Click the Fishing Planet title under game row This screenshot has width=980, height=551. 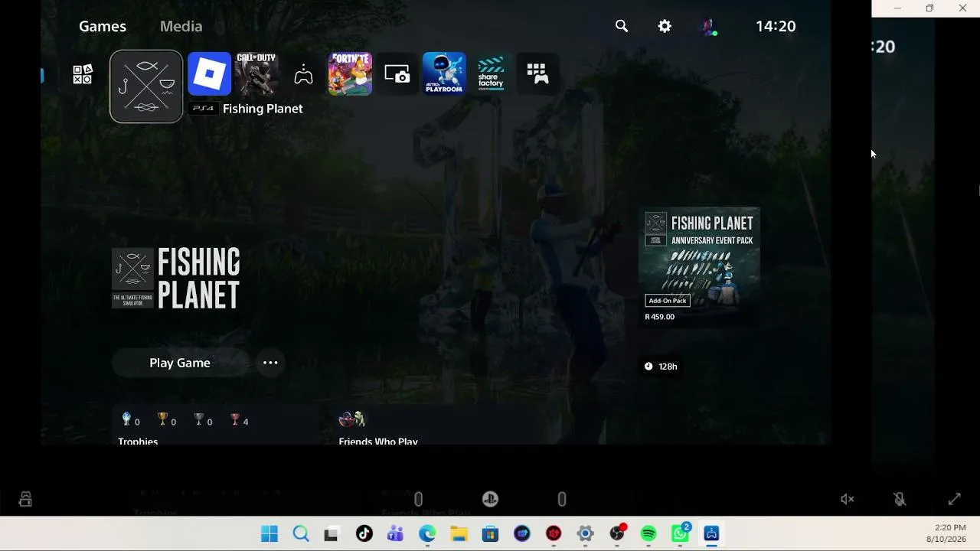[x=263, y=109]
